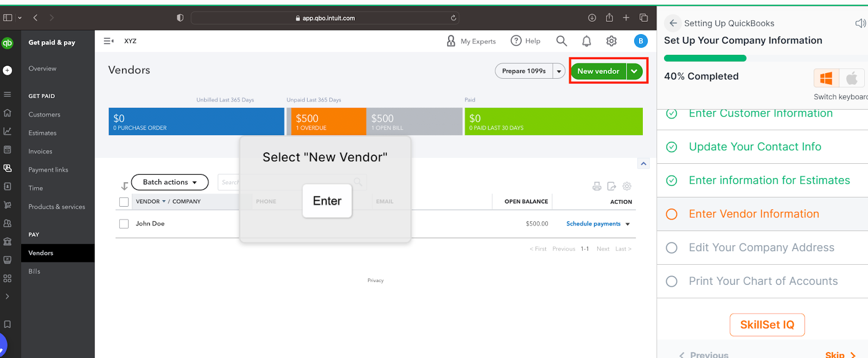Toggle the audio speaker icon in tutorial panel
Image resolution: width=868 pixels, height=358 pixels.
(860, 23)
